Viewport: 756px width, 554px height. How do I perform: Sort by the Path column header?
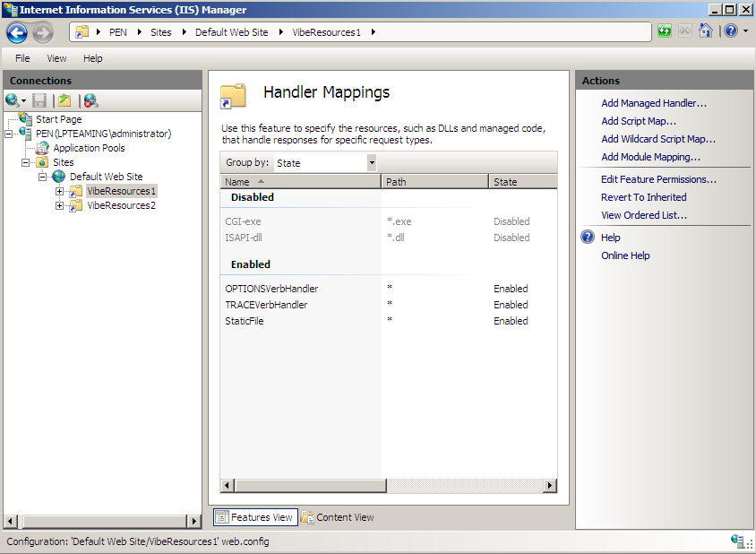coord(435,181)
